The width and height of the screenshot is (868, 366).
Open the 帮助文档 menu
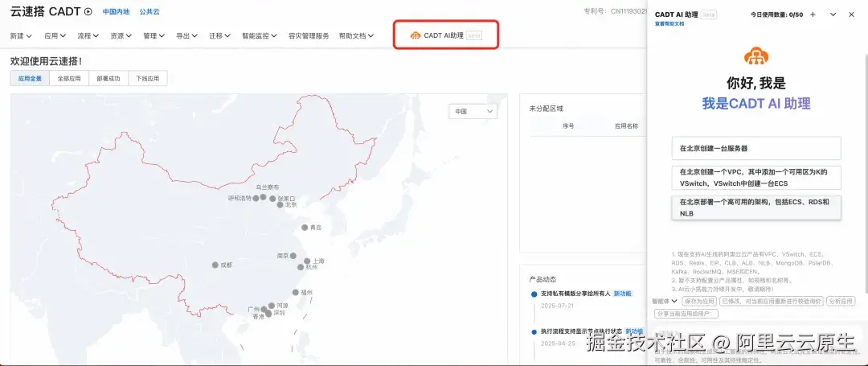pyautogui.click(x=357, y=35)
